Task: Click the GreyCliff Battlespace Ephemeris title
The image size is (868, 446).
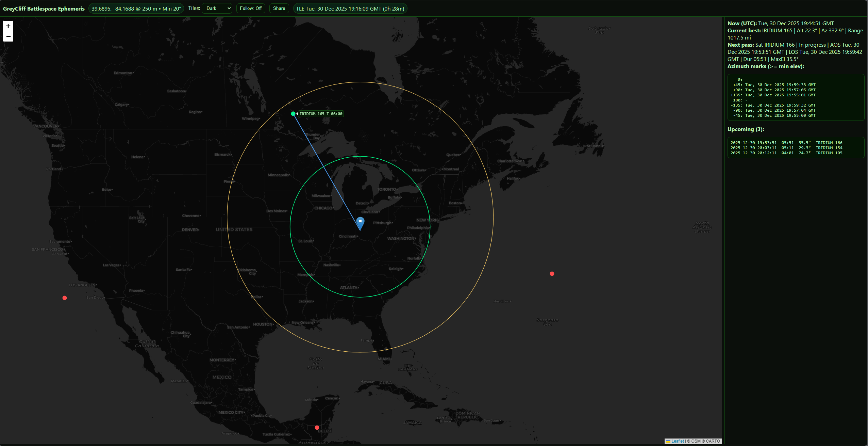Action: 44,8
